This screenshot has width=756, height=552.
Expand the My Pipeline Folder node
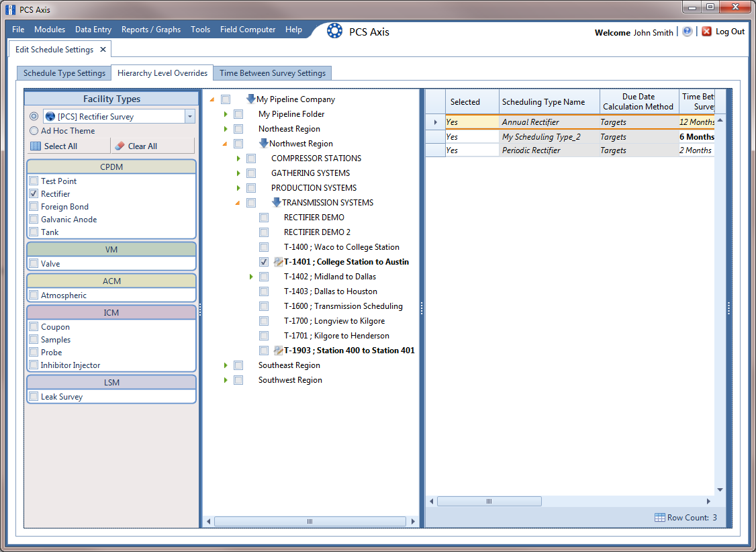click(225, 114)
